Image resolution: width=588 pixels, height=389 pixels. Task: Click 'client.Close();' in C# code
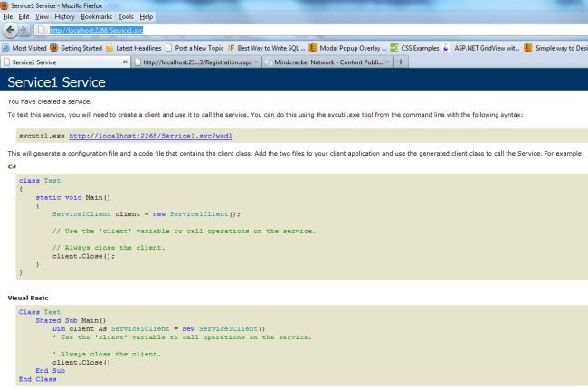tap(83, 257)
